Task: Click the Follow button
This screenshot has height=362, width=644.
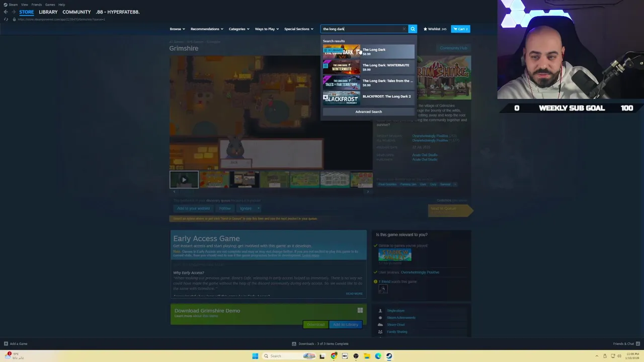Action: [225, 209]
